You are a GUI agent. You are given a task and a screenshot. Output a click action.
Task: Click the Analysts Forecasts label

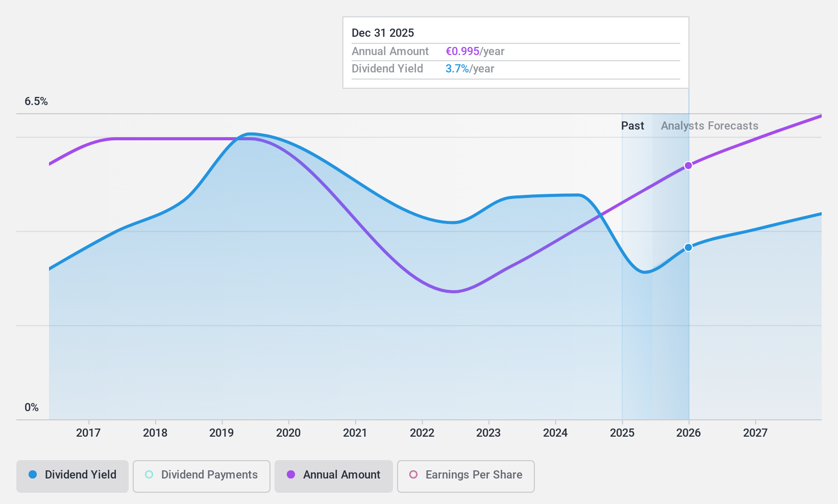pyautogui.click(x=709, y=125)
